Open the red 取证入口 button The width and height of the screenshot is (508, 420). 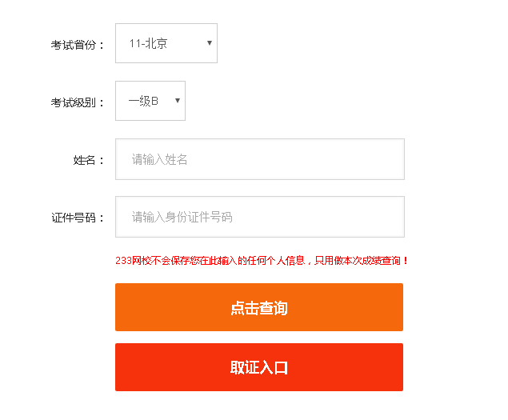258,367
